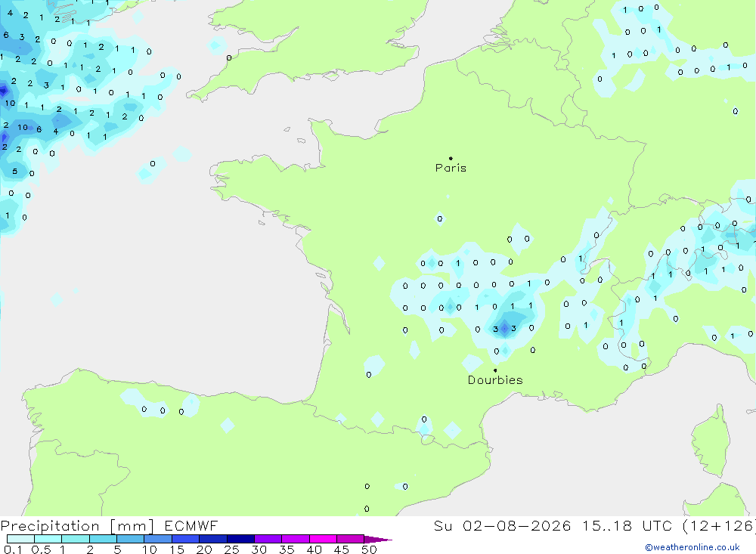756x554 pixels.
Task: Click the 'Su 02-08-2026' forecast date text
Action: point(503,526)
